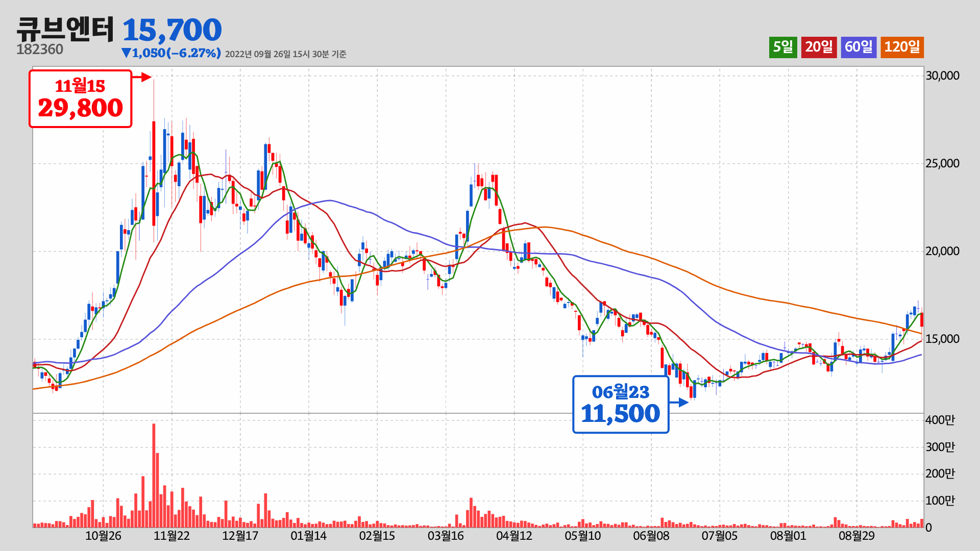Click the 06월08 date axis label
Viewport: 980px width, 551px height.
point(651,536)
